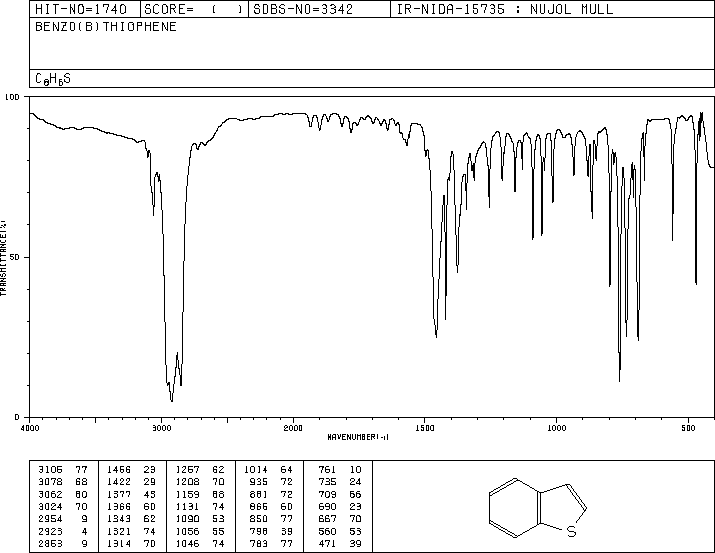Image resolution: width=715 pixels, height=553 pixels.
Task: Click the benzothiophene structure drawing
Action: pos(537,508)
